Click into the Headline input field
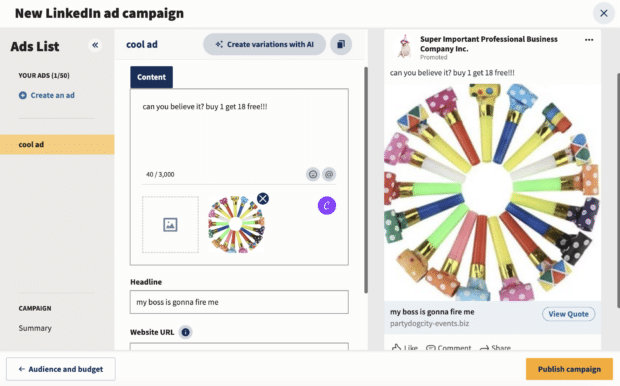The image size is (620, 386). coord(239,302)
